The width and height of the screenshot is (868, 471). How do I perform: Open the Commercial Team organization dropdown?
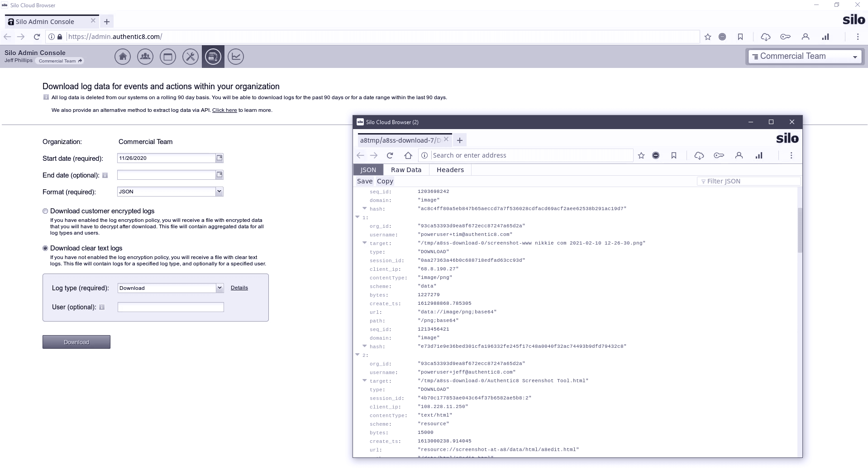(805, 57)
